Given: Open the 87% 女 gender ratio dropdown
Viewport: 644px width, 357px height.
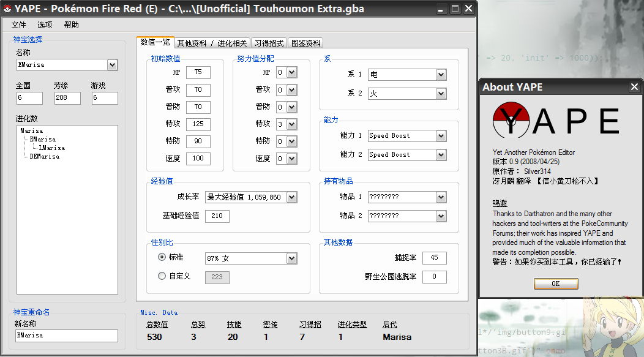Looking at the screenshot, I should pyautogui.click(x=291, y=258).
